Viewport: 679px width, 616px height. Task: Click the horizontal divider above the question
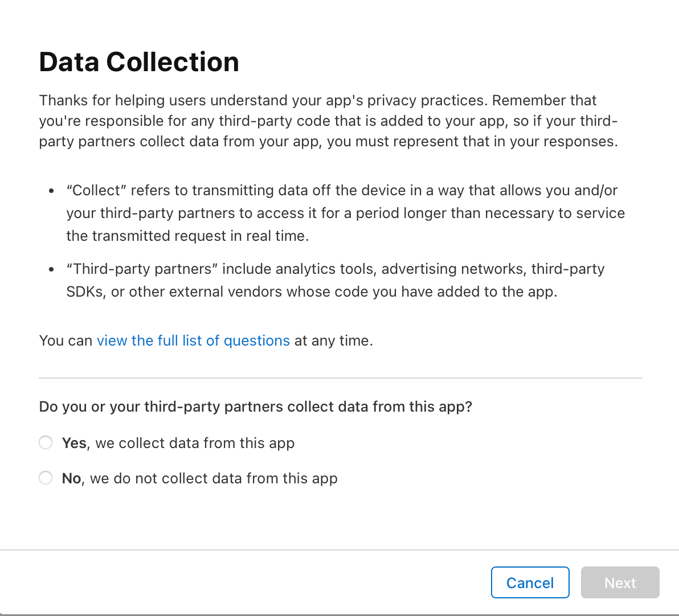point(340,377)
